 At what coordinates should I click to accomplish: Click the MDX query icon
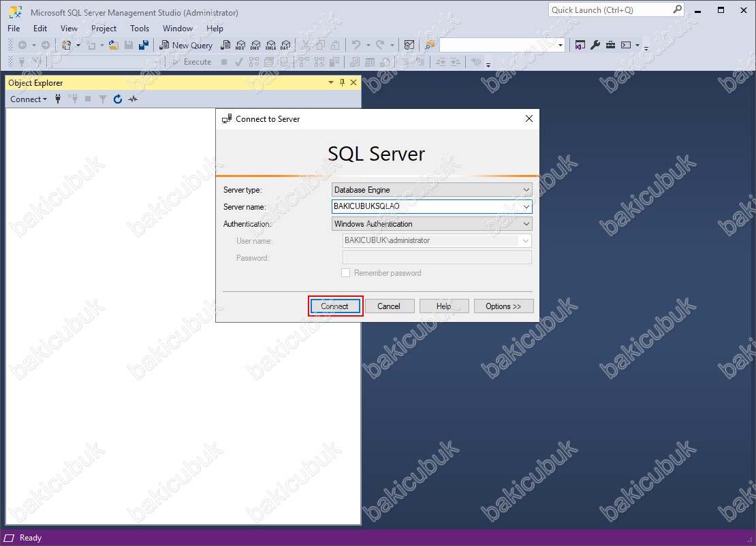(240, 46)
